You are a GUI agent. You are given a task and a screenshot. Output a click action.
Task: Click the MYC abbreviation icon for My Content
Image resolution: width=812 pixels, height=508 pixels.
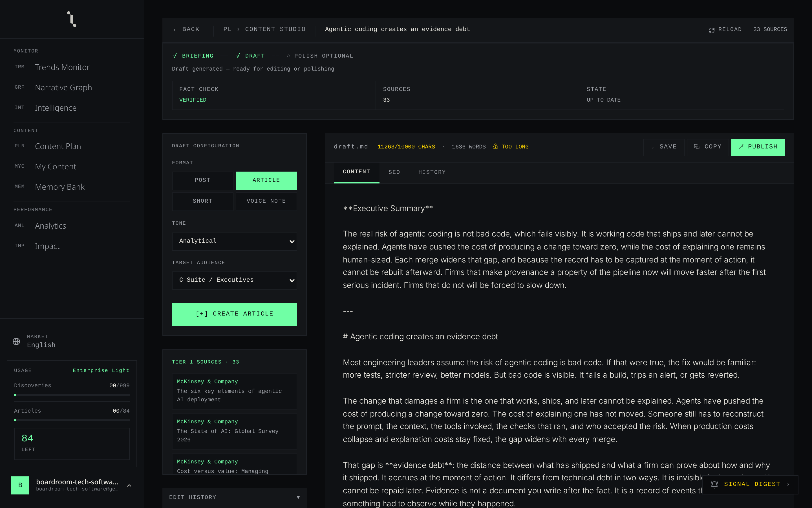pos(19,166)
